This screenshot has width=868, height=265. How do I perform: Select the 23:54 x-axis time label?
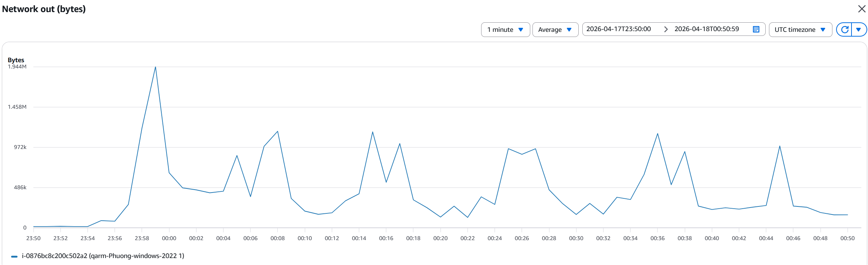88,238
